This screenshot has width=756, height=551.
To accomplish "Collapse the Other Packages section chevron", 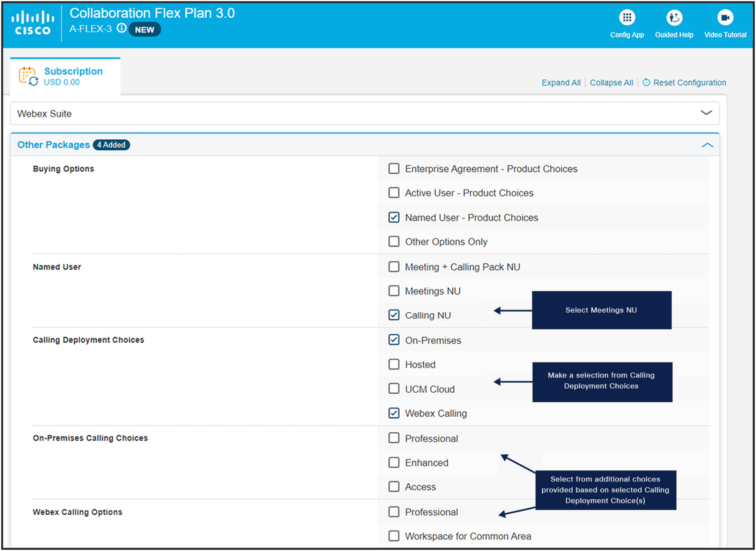I will pyautogui.click(x=707, y=145).
